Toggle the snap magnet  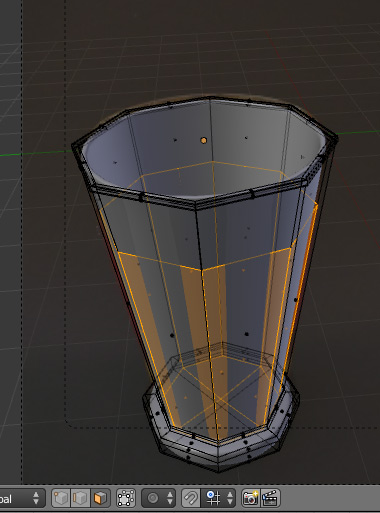pos(191,498)
